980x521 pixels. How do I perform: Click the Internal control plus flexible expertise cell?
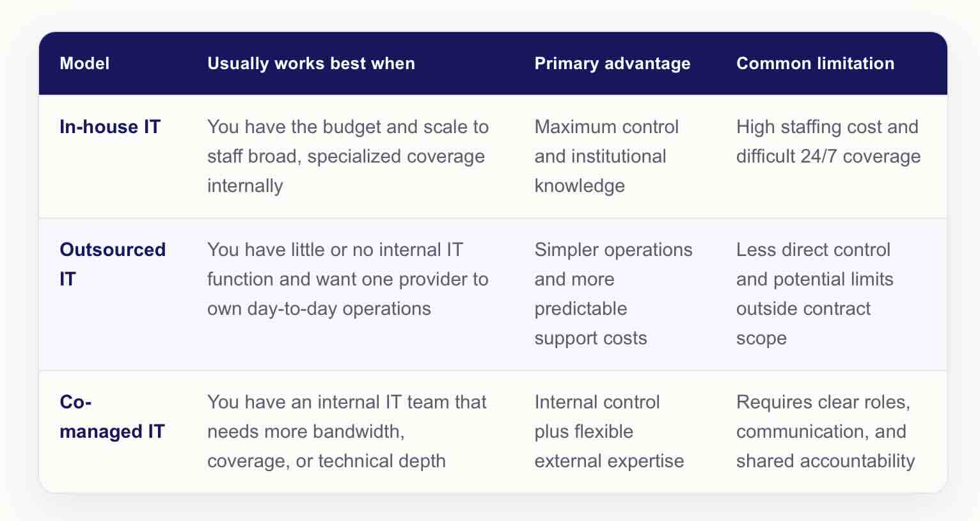tap(609, 431)
